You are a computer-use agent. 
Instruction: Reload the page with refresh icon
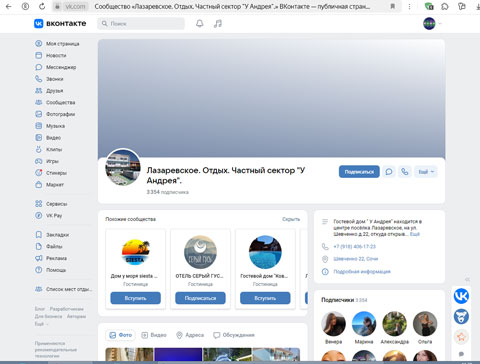(x=42, y=6)
